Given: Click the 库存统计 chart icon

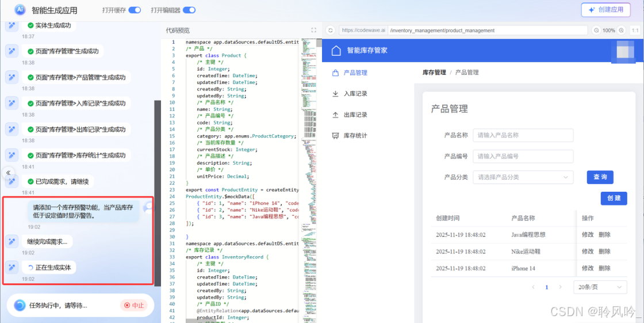Looking at the screenshot, I should tap(336, 135).
